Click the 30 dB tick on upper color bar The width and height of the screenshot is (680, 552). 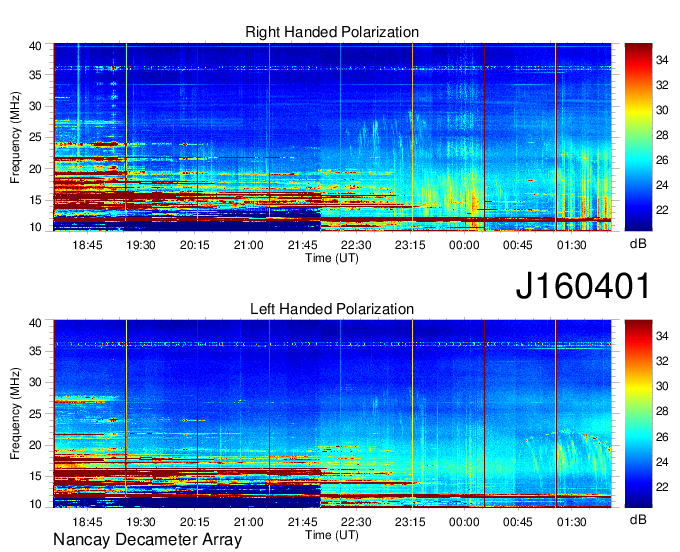click(662, 110)
